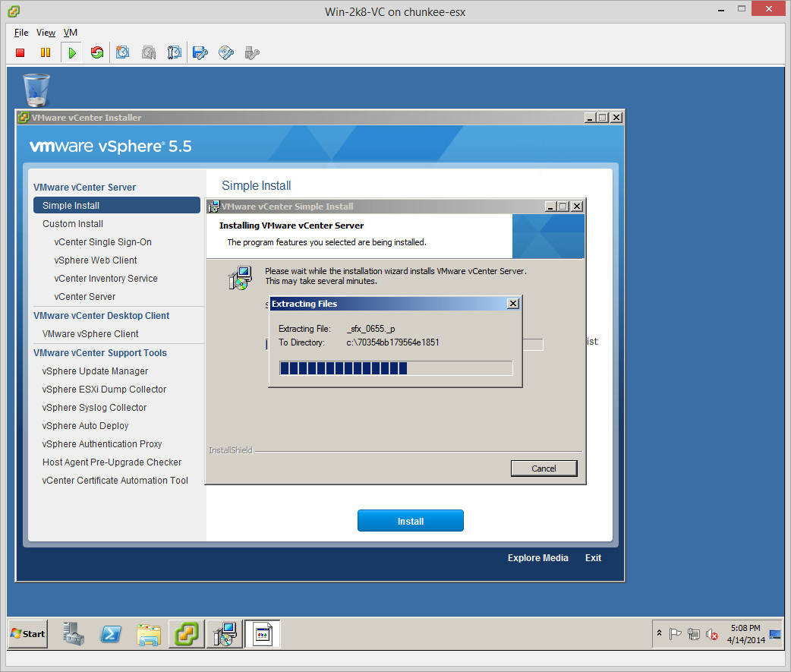Expand hidden system tray icons

click(659, 633)
